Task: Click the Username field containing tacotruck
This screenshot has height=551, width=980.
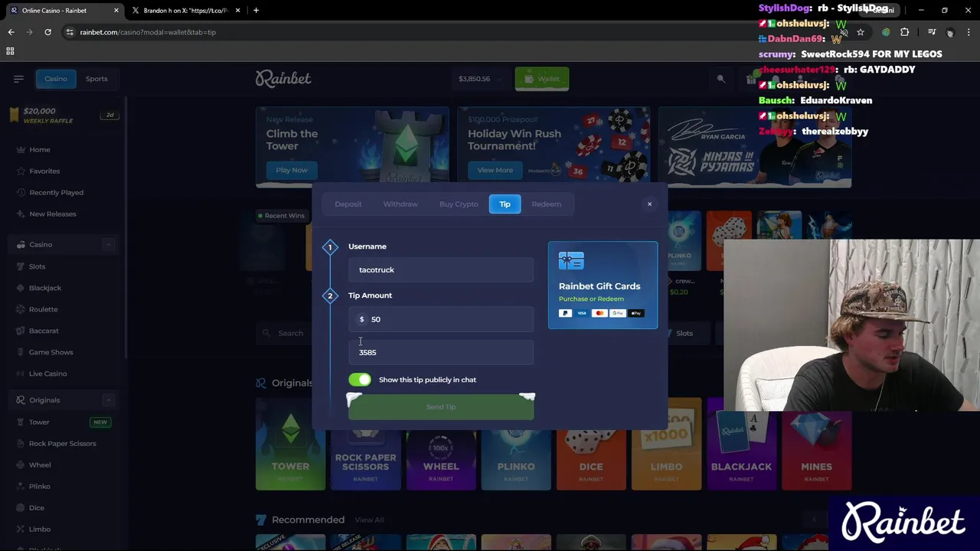Action: [x=441, y=269]
